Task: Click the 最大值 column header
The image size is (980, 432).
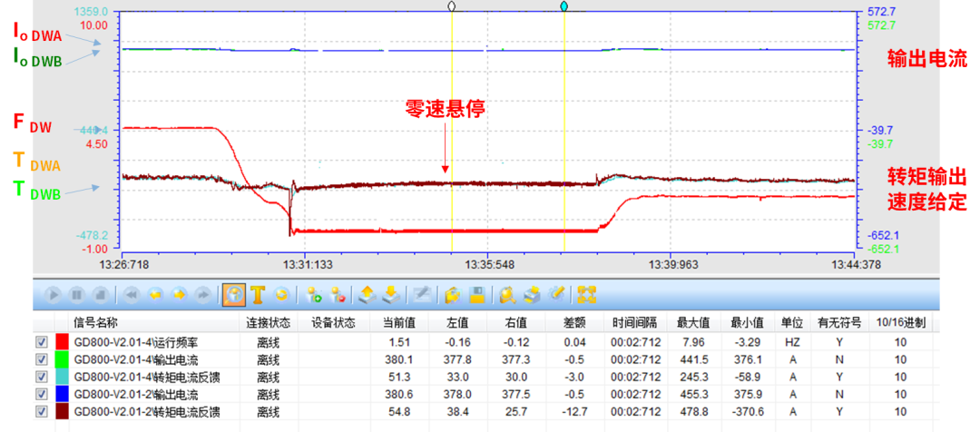Action: coord(691,322)
